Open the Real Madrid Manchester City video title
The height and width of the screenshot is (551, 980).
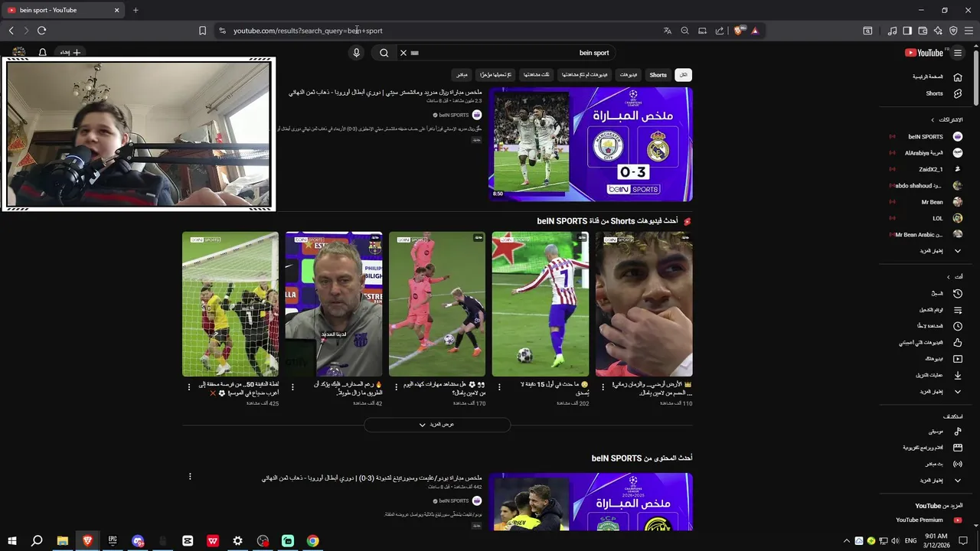click(x=385, y=92)
